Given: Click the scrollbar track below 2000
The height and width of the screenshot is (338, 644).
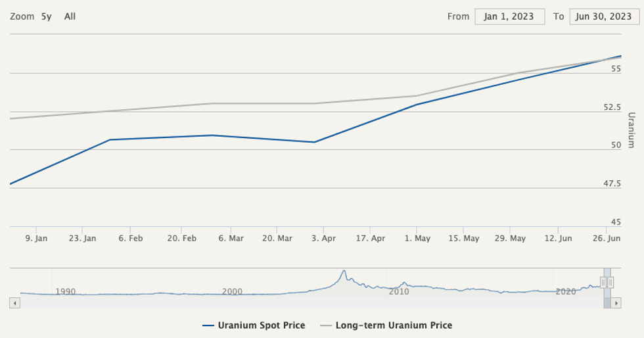Looking at the screenshot, I should tap(231, 303).
